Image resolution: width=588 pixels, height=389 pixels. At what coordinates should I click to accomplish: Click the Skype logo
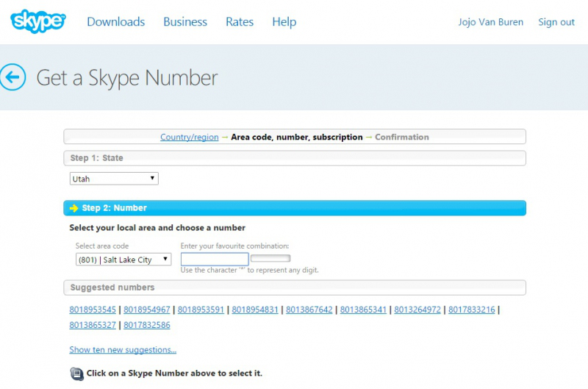[x=38, y=21]
